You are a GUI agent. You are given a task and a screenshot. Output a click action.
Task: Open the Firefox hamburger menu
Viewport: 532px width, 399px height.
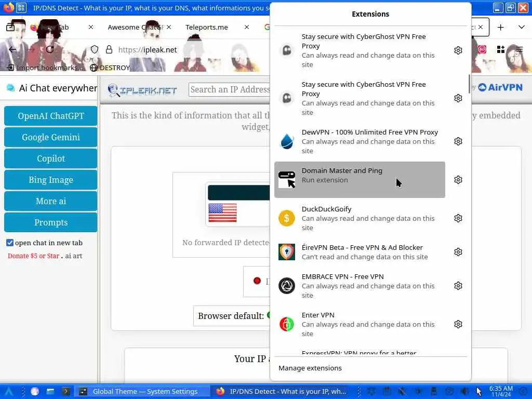click(x=519, y=49)
